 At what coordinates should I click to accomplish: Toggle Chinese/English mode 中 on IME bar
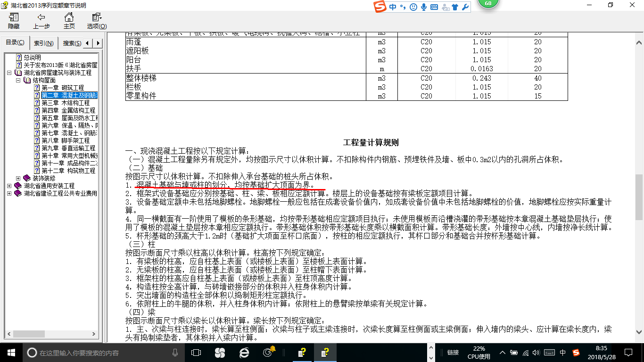pyautogui.click(x=393, y=7)
